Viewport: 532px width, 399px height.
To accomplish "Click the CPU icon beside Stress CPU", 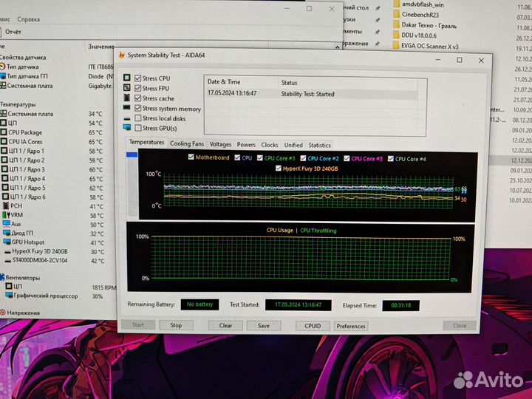I will click(126, 78).
